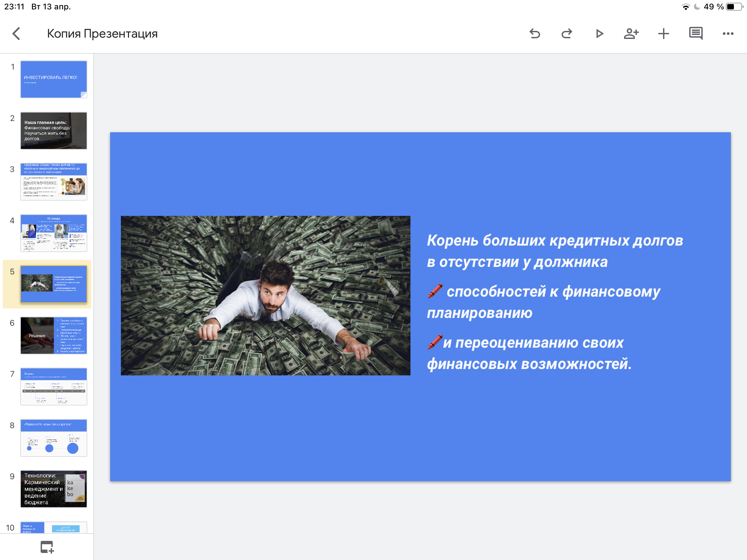The image size is (747, 560).
Task: Click the presentation title Копия Презентация
Action: [x=102, y=34]
